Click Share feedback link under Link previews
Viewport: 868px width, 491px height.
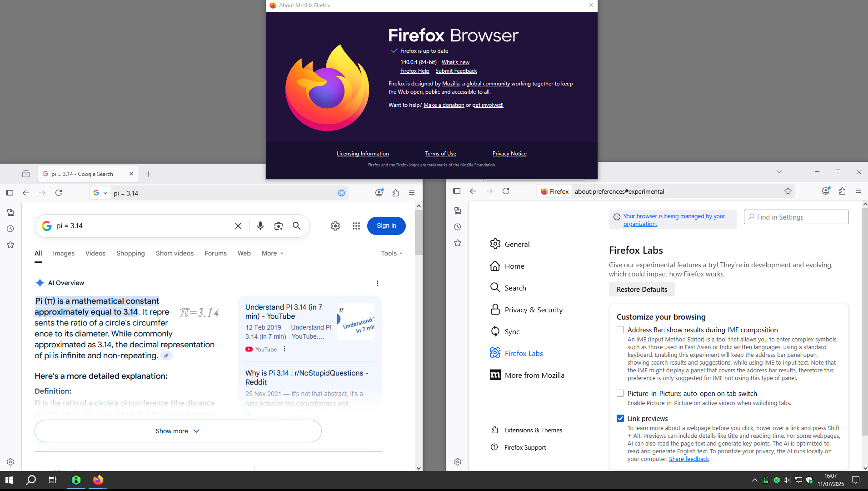689,459
